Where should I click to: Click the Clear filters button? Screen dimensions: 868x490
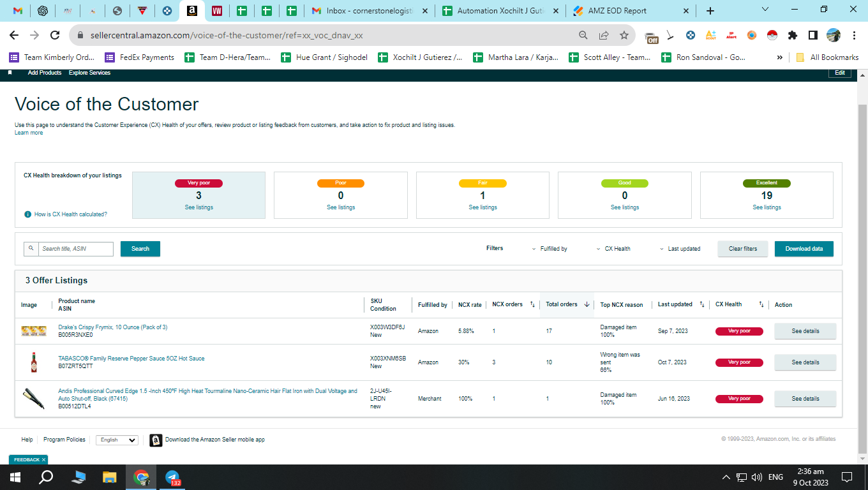point(743,249)
